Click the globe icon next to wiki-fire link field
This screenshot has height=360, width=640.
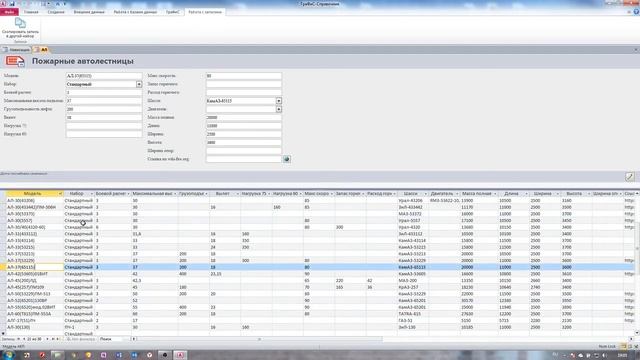point(287,159)
